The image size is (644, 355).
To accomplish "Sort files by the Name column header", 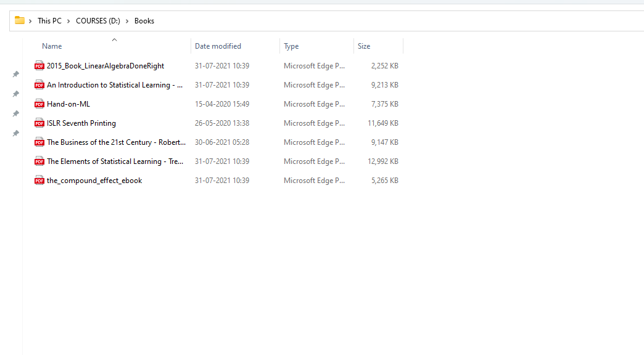I will 52,46.
